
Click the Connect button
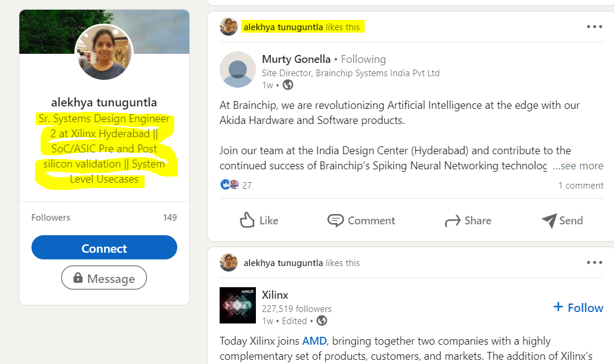click(104, 247)
